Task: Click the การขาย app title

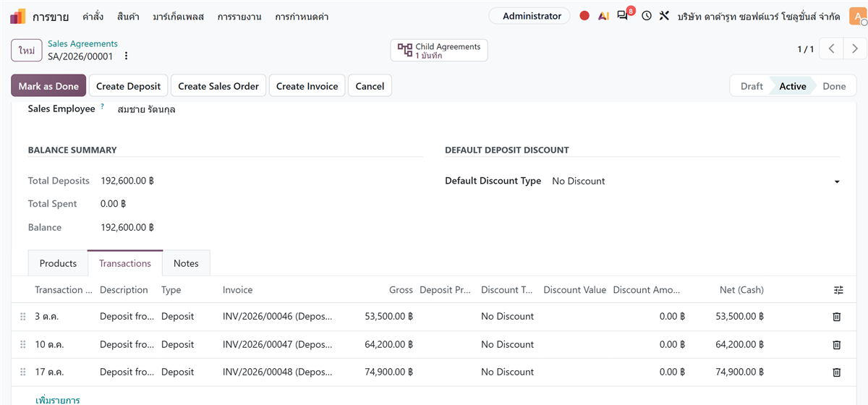Action: tap(51, 16)
